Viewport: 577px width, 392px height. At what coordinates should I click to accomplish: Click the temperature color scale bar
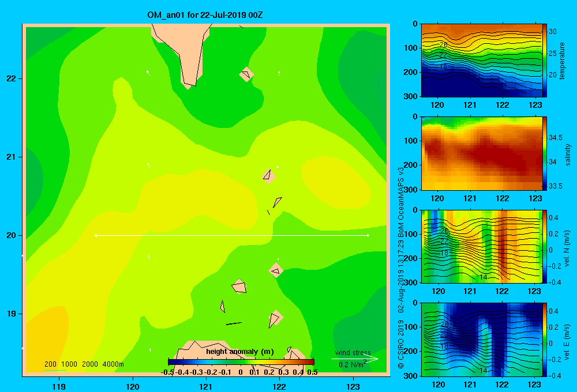pos(545,61)
